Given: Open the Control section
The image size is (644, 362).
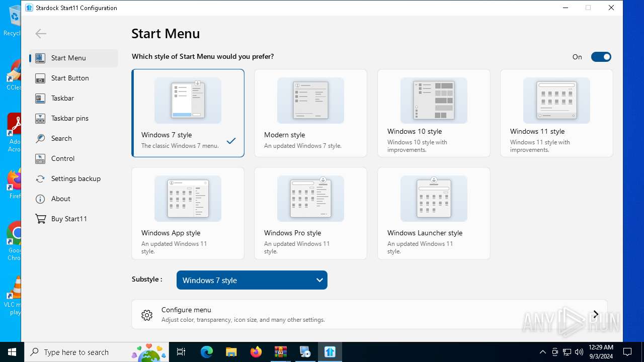Looking at the screenshot, I should pos(73,158).
